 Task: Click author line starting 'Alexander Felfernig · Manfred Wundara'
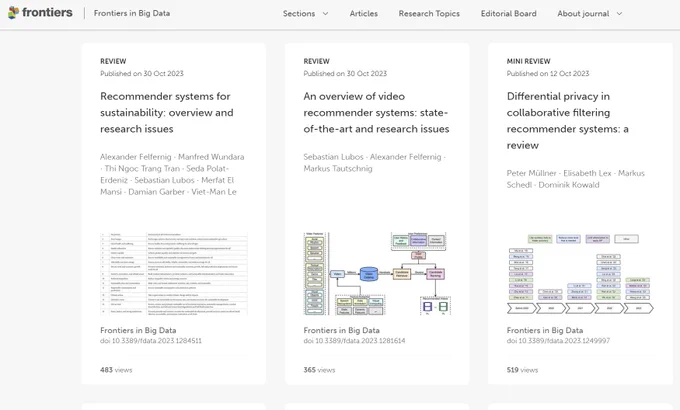pos(172,157)
